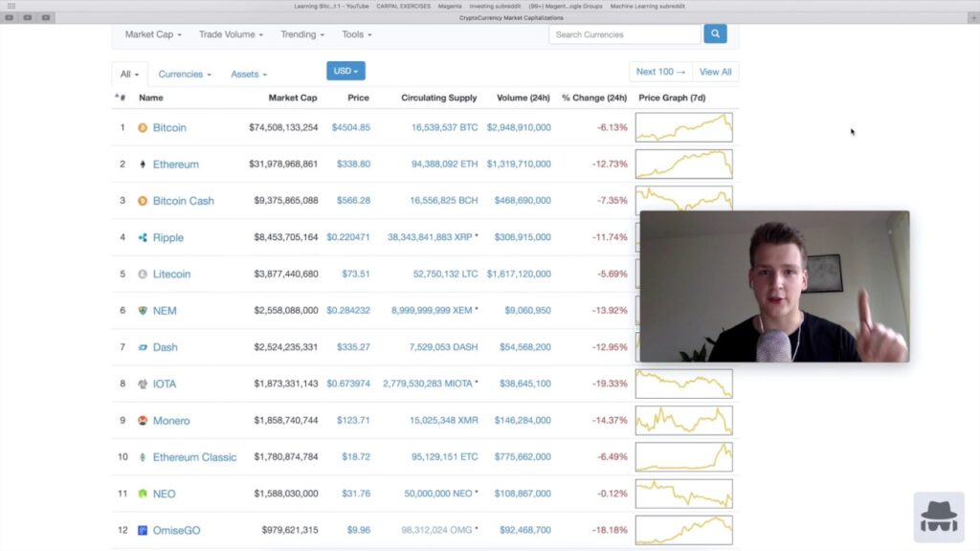Click the NEM logo icon
Viewport: 980px width, 551px height.
point(143,311)
